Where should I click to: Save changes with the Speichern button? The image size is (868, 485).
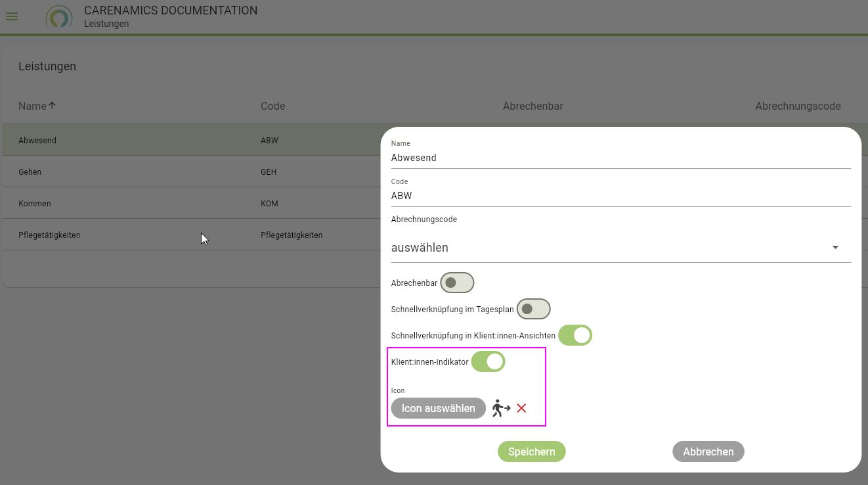point(531,451)
